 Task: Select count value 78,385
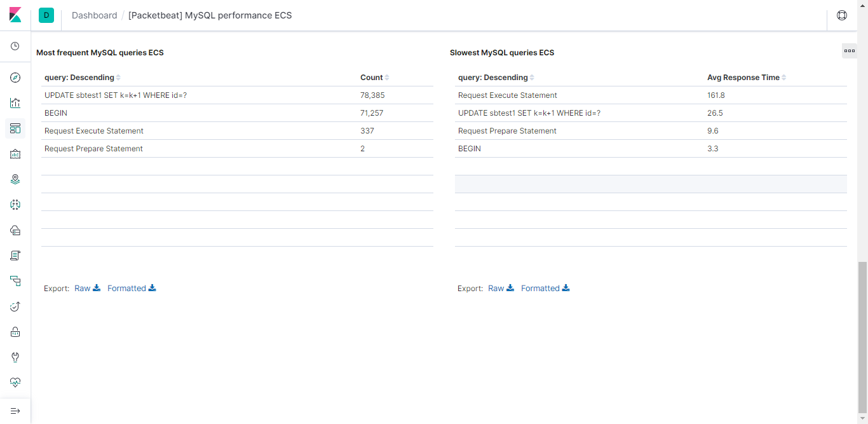(x=372, y=95)
